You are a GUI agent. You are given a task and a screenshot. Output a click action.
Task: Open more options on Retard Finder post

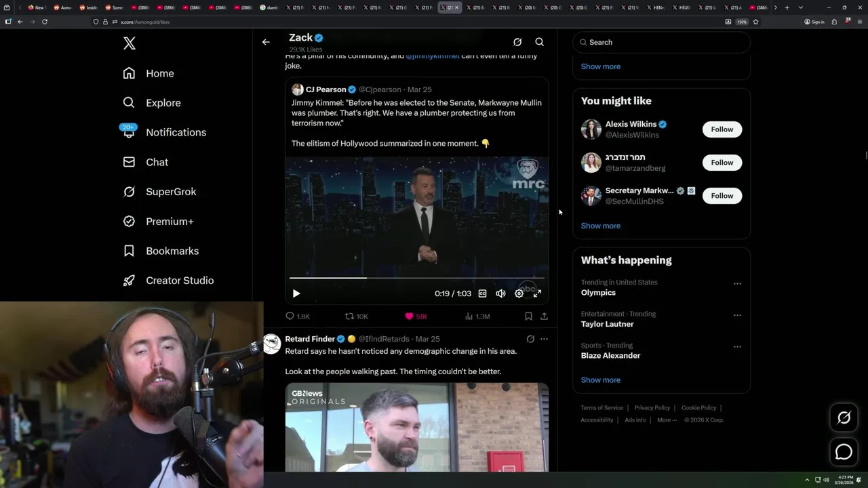[x=544, y=339]
